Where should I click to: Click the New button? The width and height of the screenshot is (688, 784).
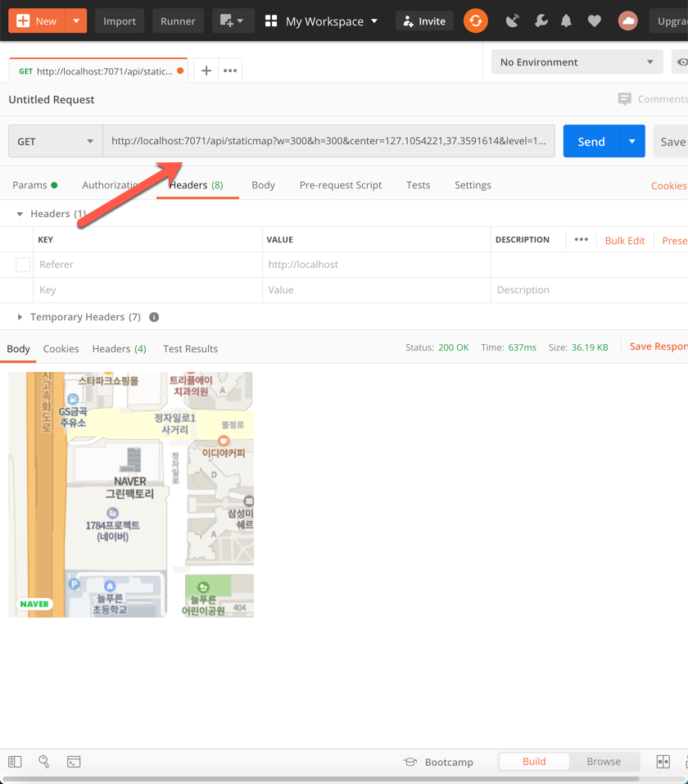[37, 21]
